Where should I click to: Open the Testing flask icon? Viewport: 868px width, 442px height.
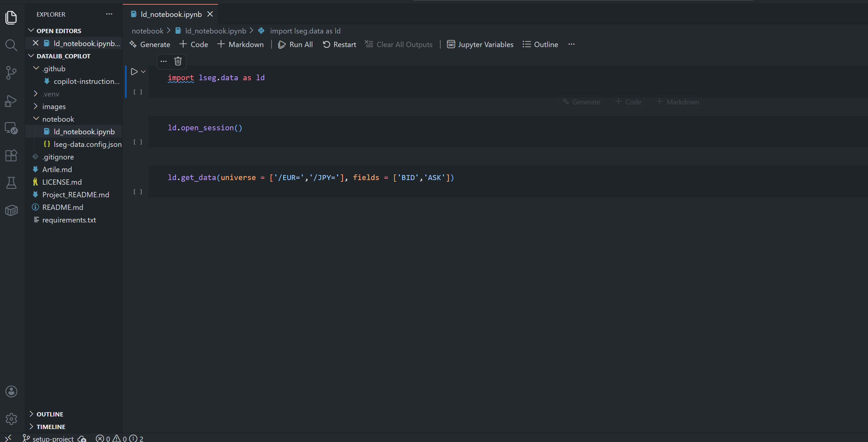(x=11, y=183)
